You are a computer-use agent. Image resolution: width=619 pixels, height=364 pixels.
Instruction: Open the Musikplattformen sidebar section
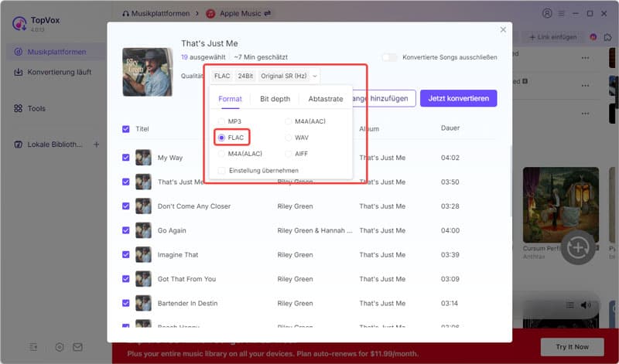(55, 52)
